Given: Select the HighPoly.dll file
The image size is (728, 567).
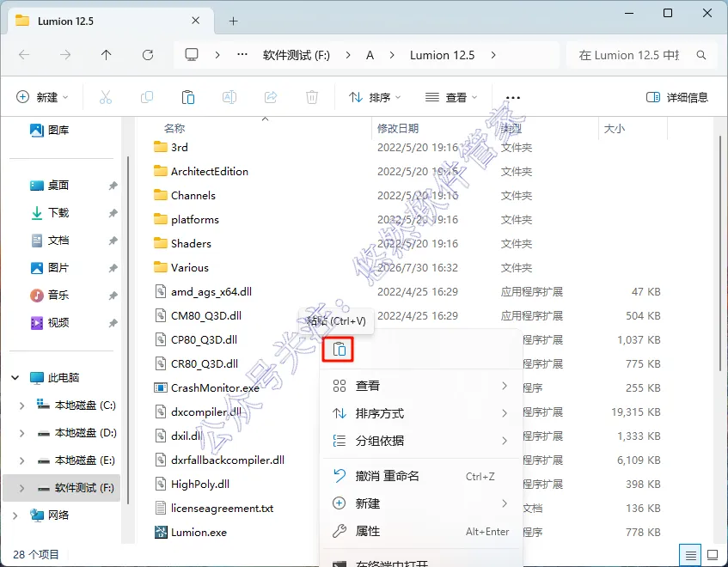Looking at the screenshot, I should click(x=192, y=484).
